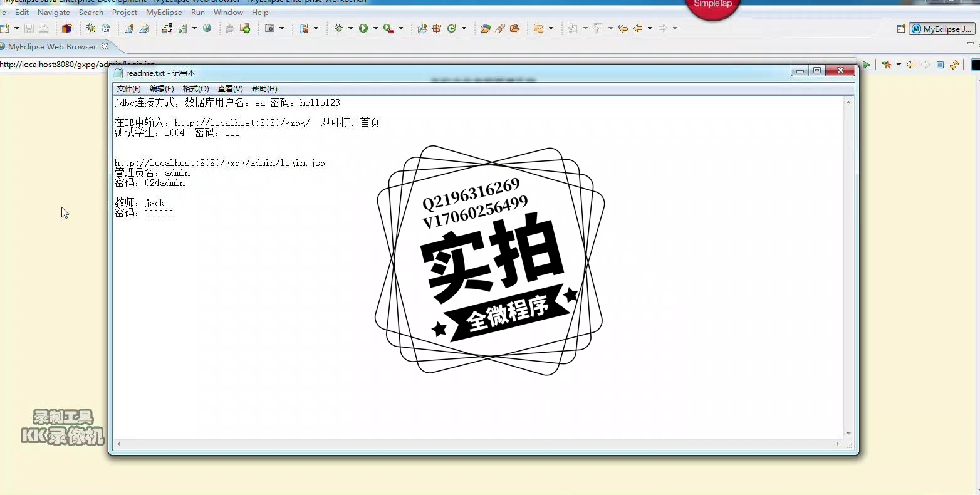Click the line '管理员名: admin' in Notepad
The width and height of the screenshot is (980, 495).
coord(152,173)
